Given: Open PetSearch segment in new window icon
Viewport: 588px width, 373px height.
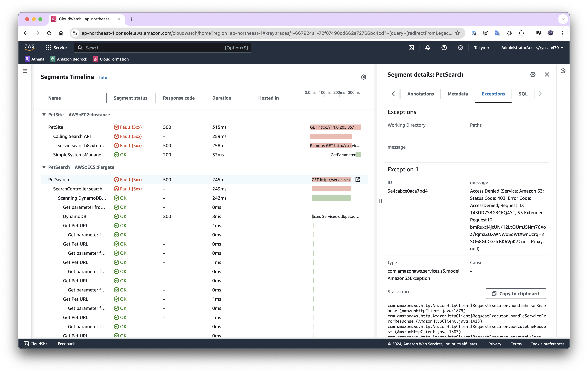Looking at the screenshot, I should (x=358, y=180).
